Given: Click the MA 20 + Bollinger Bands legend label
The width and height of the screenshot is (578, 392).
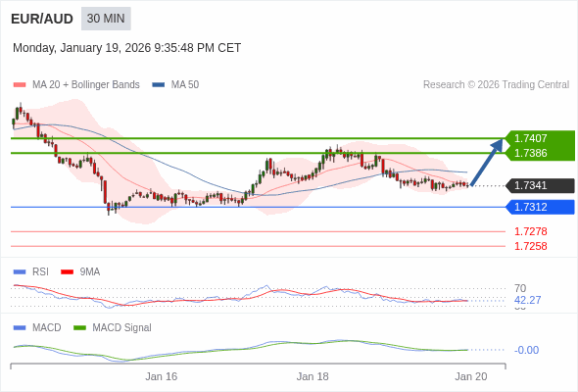Looking at the screenshot, I should 86,85.
